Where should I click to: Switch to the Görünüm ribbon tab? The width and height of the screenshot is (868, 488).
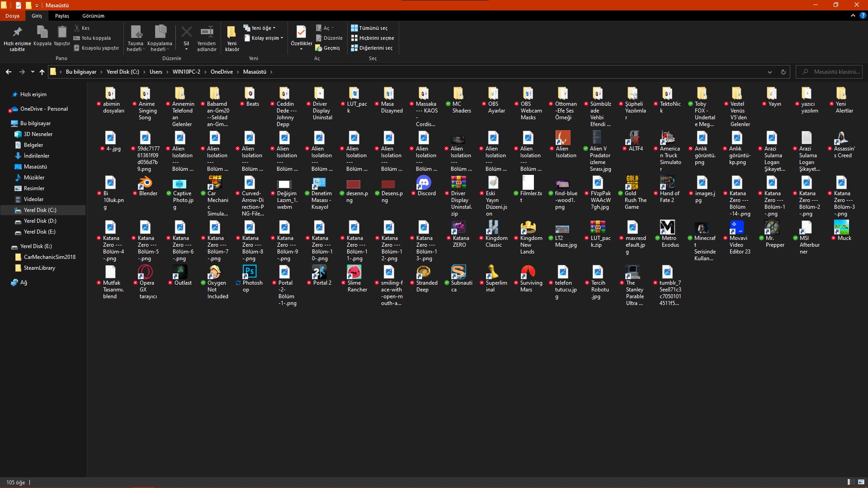(x=93, y=16)
